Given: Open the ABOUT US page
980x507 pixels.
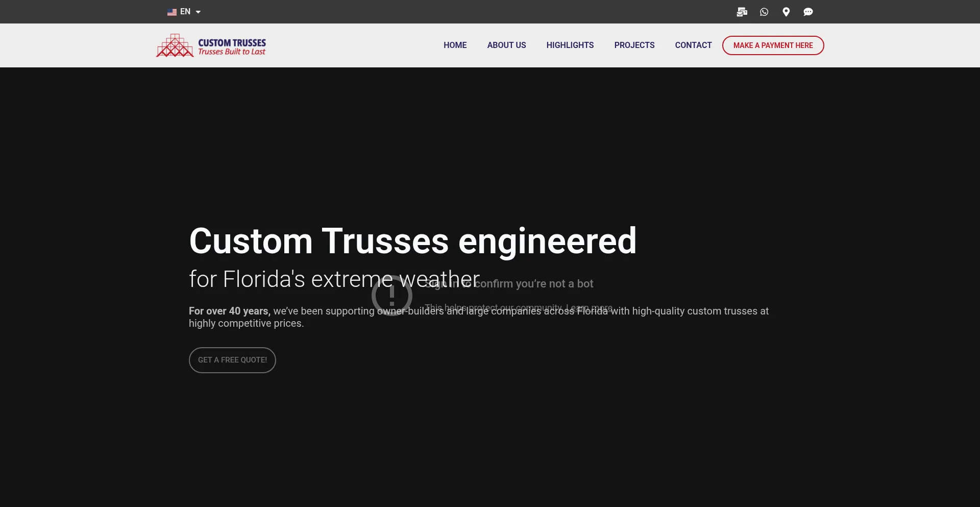Looking at the screenshot, I should click(x=506, y=45).
